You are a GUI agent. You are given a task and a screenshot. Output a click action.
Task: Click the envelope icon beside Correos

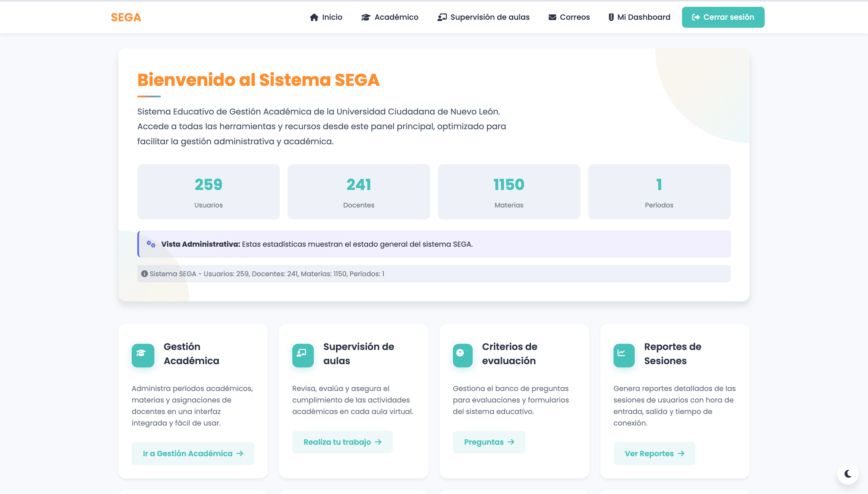(x=552, y=17)
